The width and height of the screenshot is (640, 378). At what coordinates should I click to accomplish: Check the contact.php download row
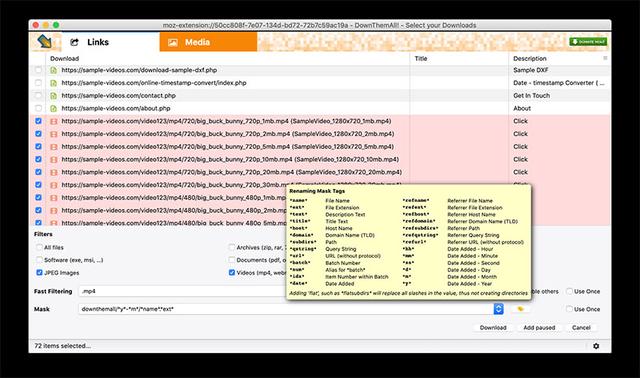(38, 96)
